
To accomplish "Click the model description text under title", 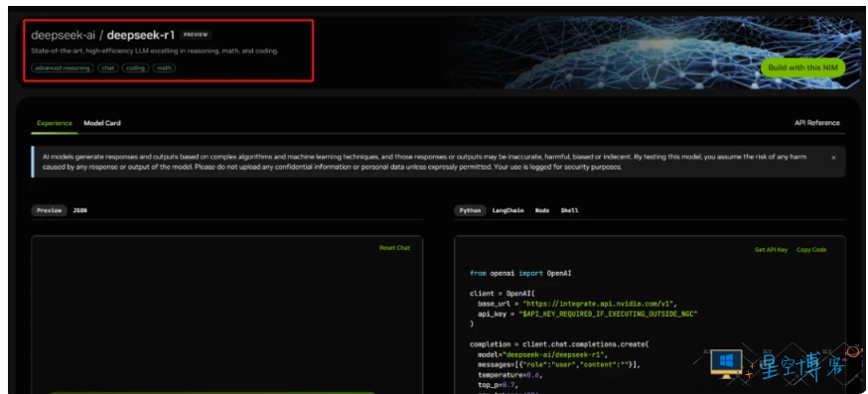I will 155,51.
